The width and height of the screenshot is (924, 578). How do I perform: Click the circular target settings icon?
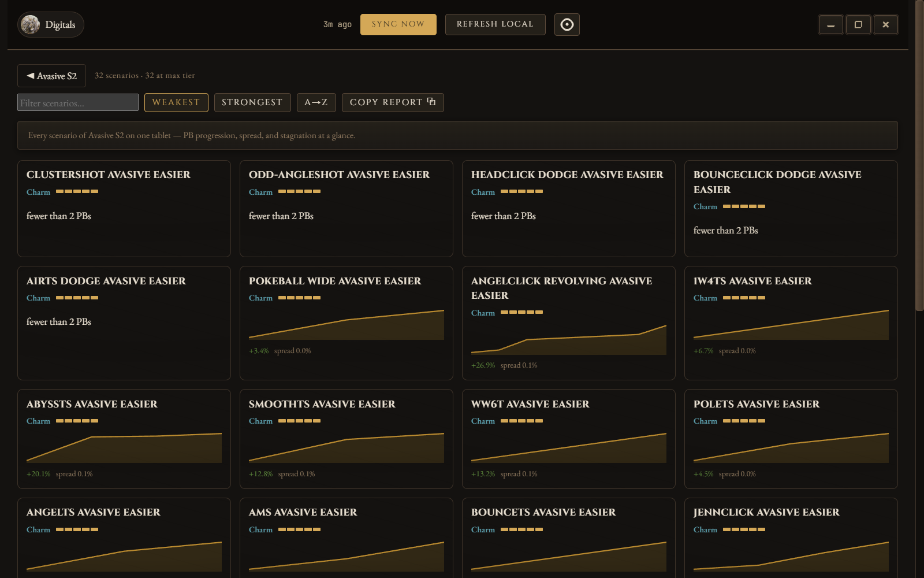(567, 24)
